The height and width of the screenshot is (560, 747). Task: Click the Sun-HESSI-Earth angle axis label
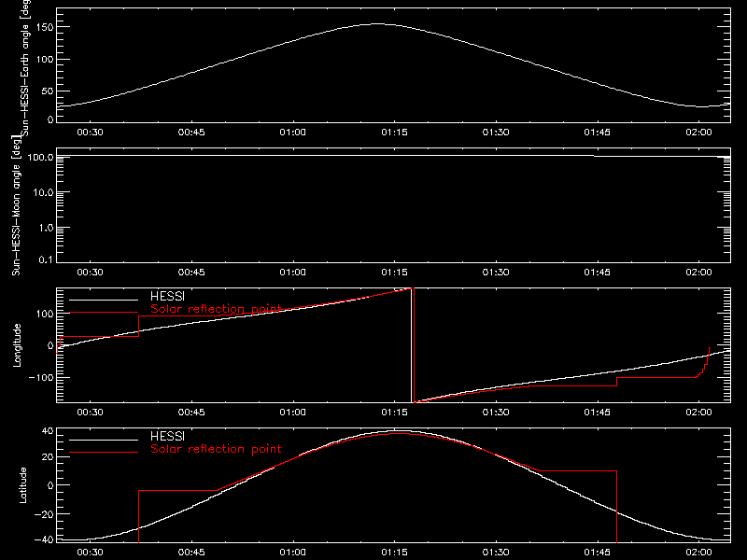click(x=25, y=66)
